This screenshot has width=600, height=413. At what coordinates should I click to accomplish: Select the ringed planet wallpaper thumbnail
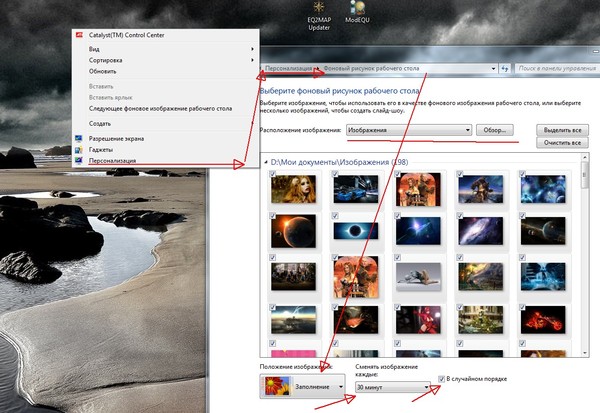[x=543, y=231]
